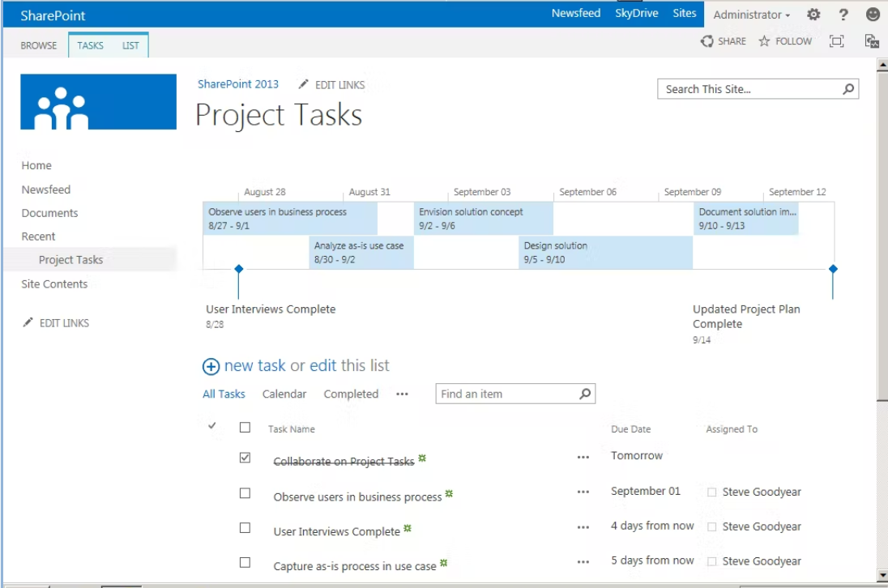Select the Envision solution concept timeline bar
Image resolution: width=888 pixels, height=588 pixels.
point(483,219)
